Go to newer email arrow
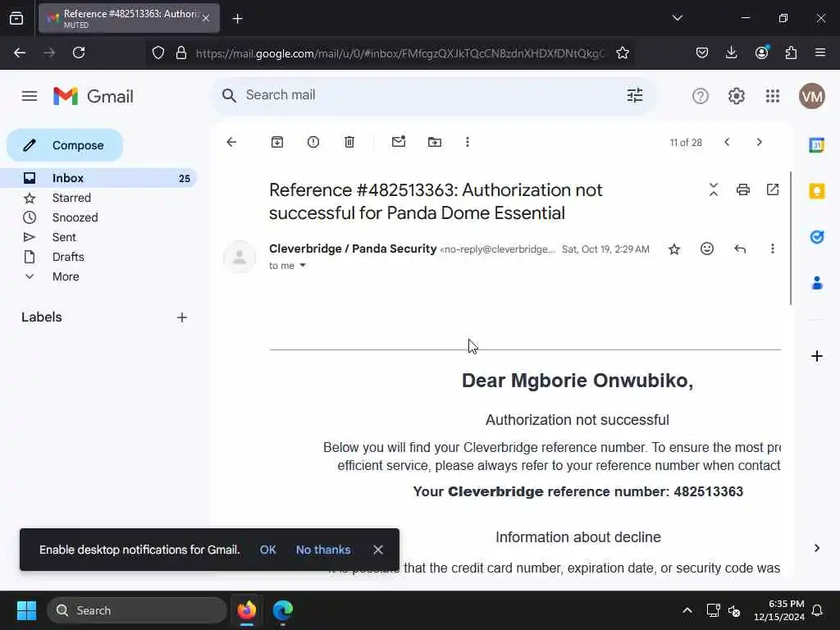 (x=727, y=142)
